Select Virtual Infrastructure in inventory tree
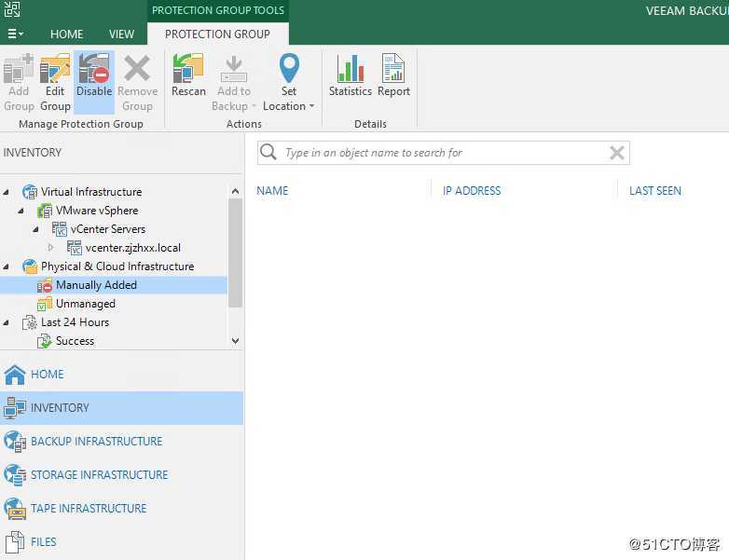This screenshot has width=729, height=560. (x=91, y=192)
